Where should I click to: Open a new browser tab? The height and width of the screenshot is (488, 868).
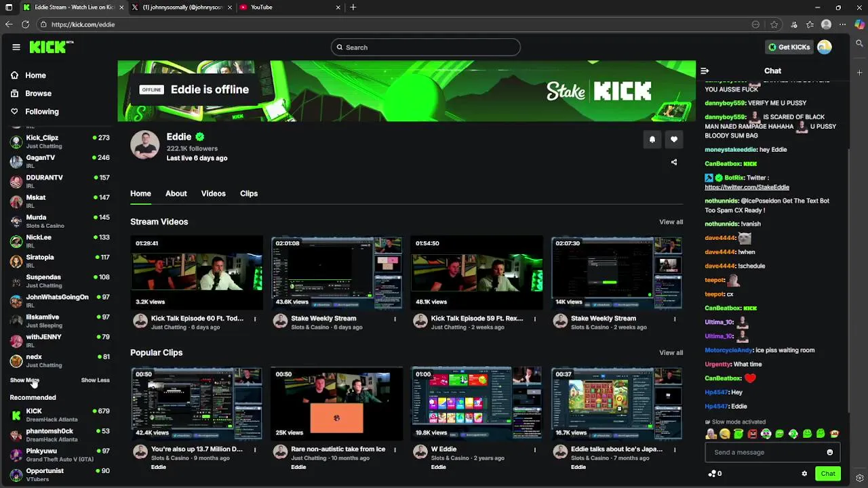point(353,7)
